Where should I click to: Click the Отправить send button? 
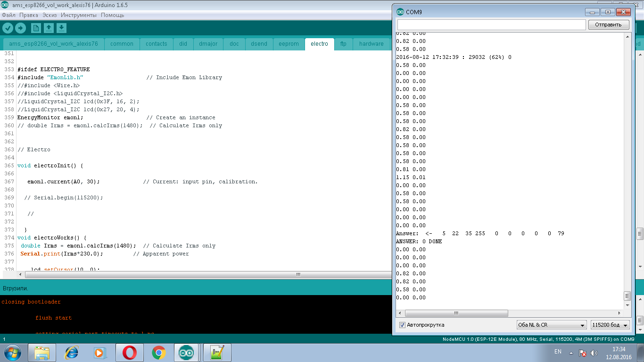coord(608,25)
